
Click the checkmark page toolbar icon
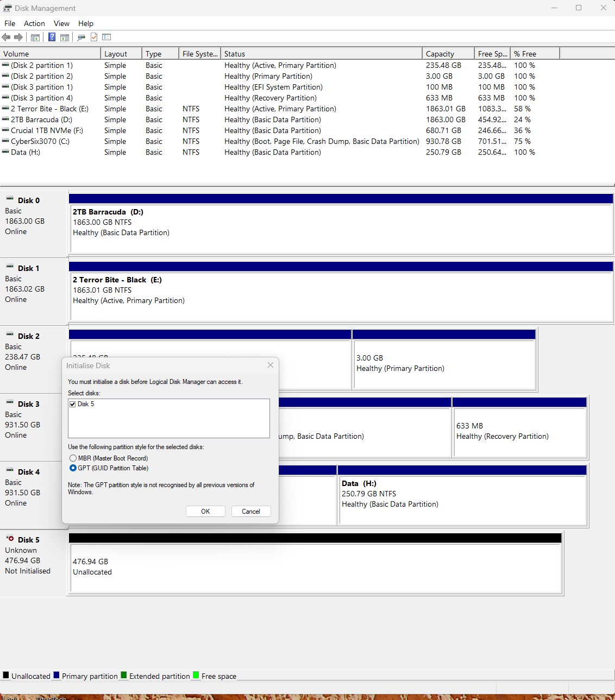(94, 37)
